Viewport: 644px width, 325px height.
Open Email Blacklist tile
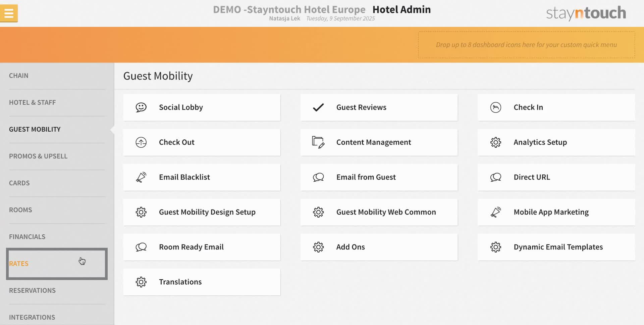tap(202, 177)
